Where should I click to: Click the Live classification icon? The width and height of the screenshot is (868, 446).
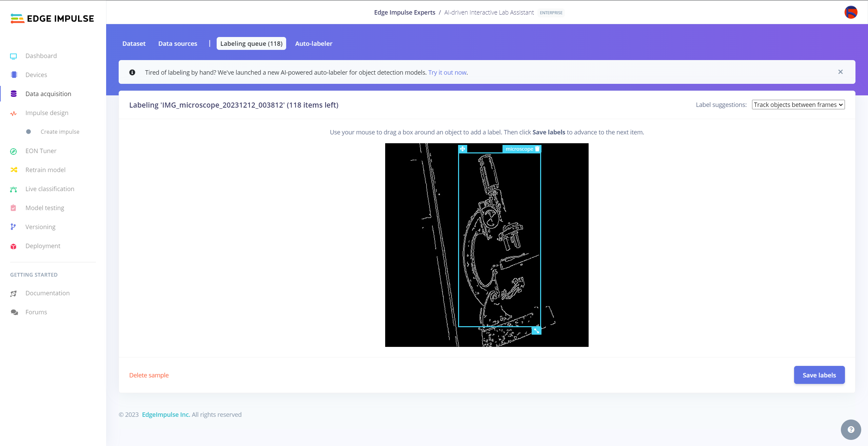pyautogui.click(x=14, y=188)
